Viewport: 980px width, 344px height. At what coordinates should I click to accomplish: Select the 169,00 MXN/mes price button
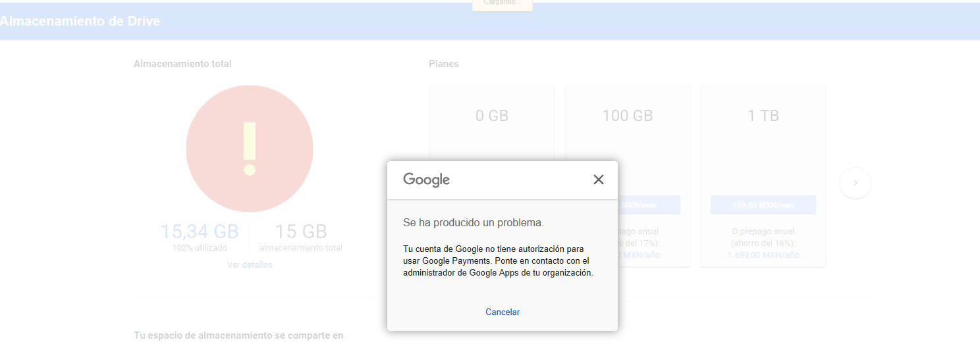[763, 205]
